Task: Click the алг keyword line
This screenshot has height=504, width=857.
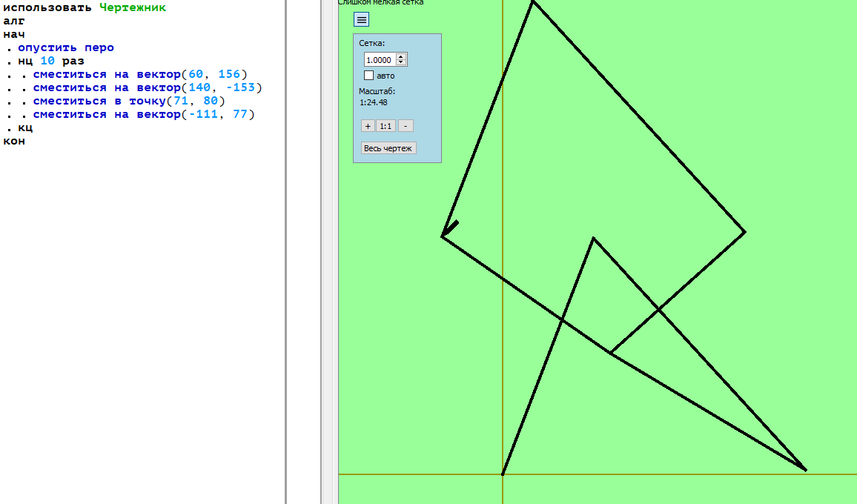Action: tap(14, 21)
